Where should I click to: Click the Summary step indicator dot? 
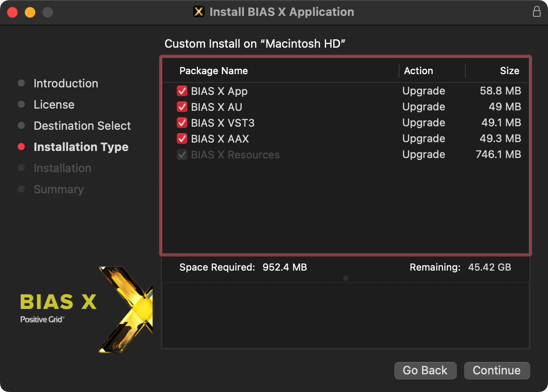pos(21,189)
